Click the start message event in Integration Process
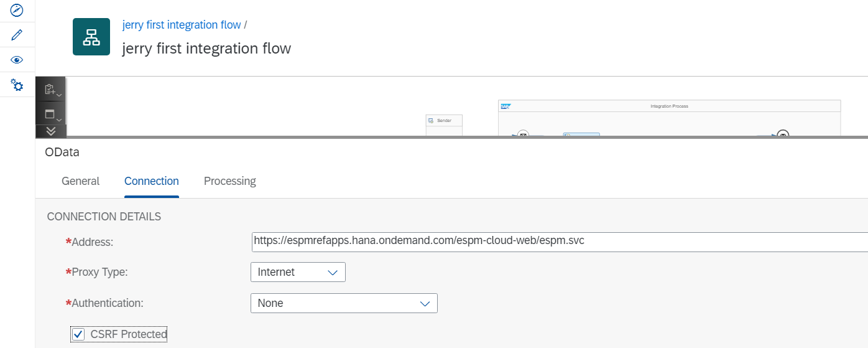 [x=523, y=134]
